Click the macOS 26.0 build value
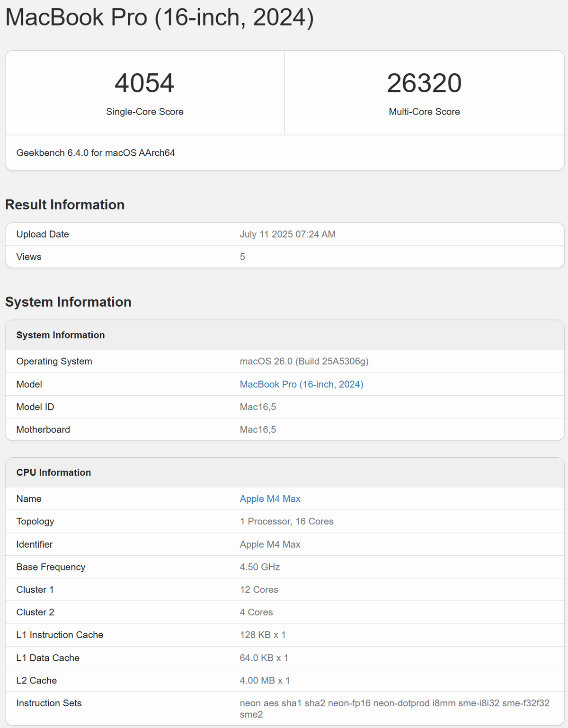This screenshot has width=568, height=728. (x=304, y=362)
